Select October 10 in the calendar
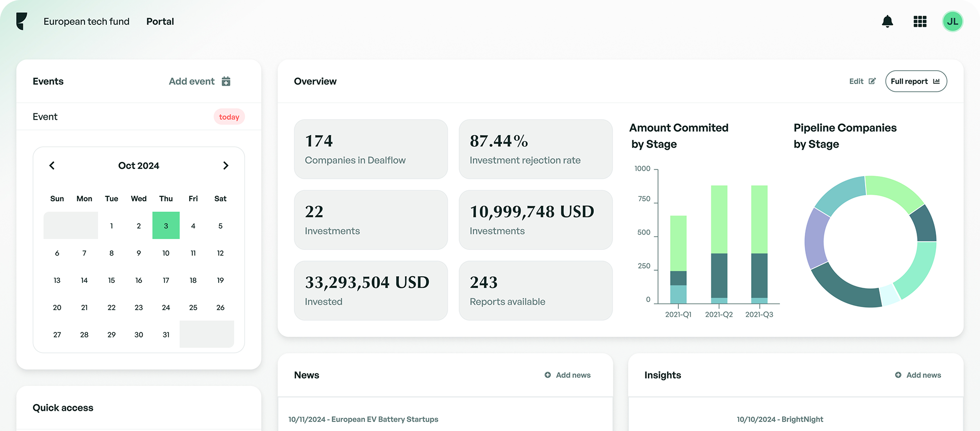Viewport: 980px width, 431px height. pos(166,253)
